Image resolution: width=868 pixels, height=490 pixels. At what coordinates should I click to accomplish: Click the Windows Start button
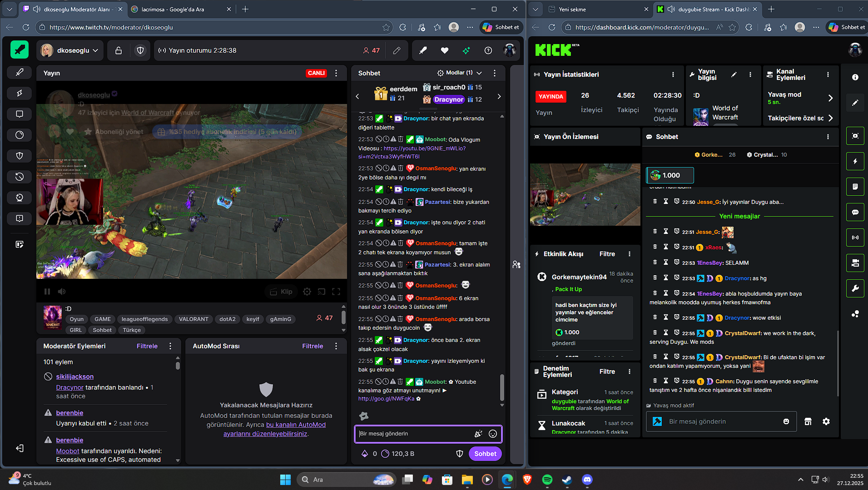point(285,480)
